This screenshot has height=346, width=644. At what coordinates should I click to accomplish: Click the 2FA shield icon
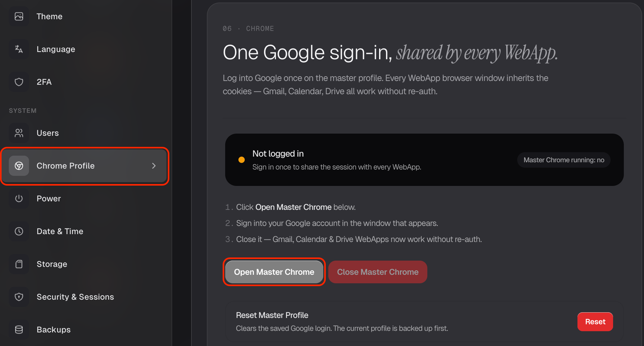pos(19,82)
